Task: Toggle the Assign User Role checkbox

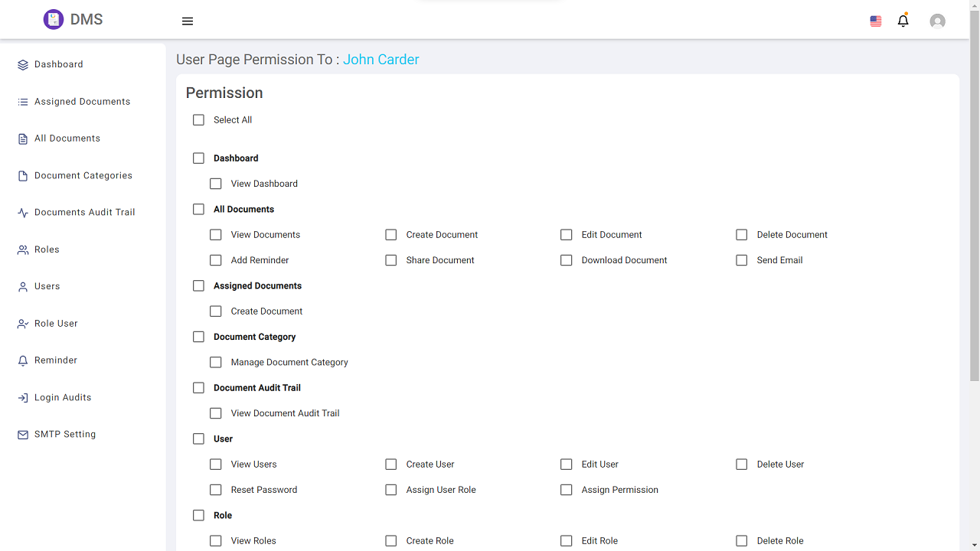Action: [x=391, y=490]
